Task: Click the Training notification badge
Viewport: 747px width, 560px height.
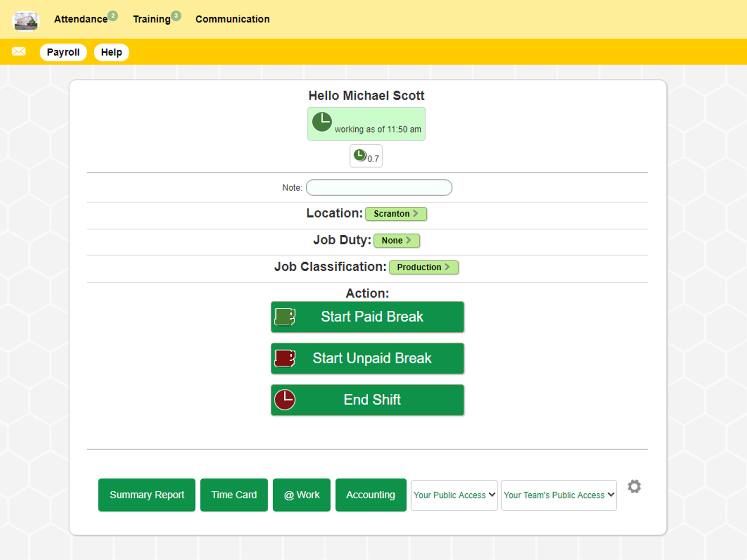Action: [176, 16]
